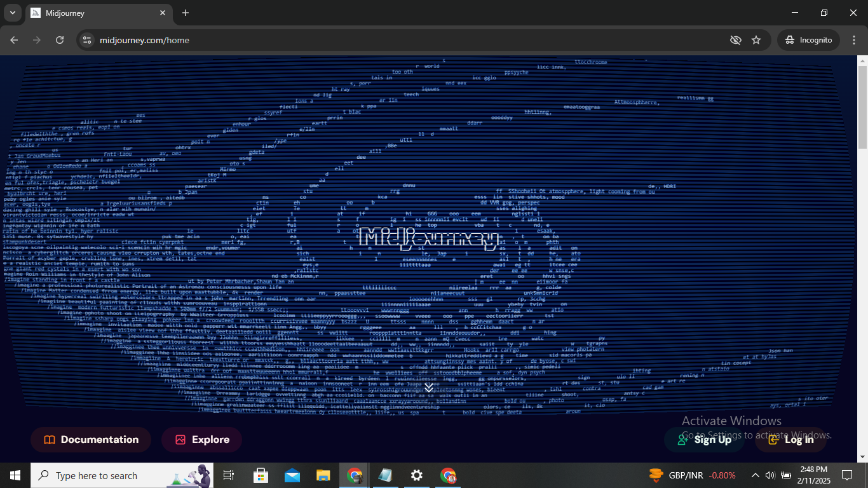The width and height of the screenshot is (868, 488).
Task: Open the notifications action center
Action: 846,475
